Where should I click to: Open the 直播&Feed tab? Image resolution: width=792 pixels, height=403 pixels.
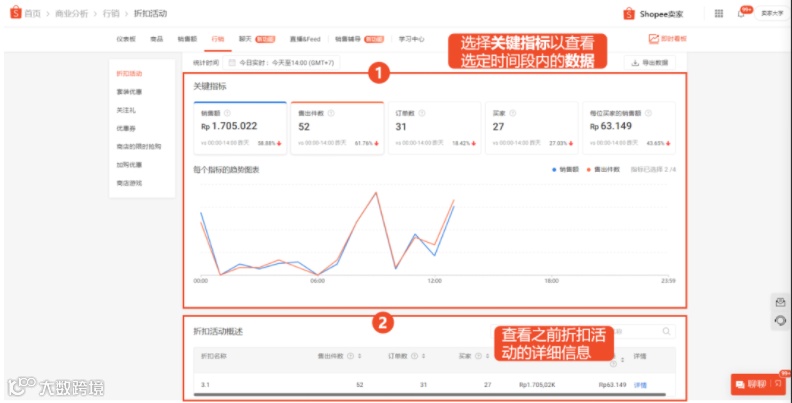coord(305,39)
